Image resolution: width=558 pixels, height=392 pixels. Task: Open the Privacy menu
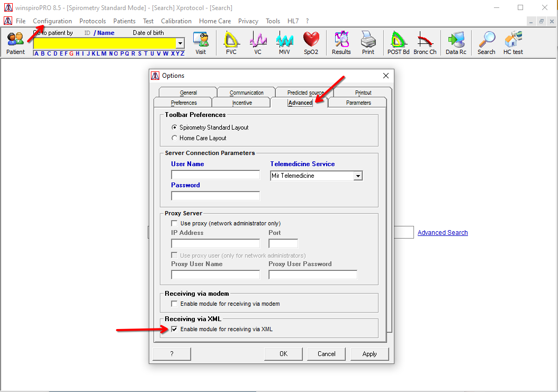pyautogui.click(x=248, y=21)
